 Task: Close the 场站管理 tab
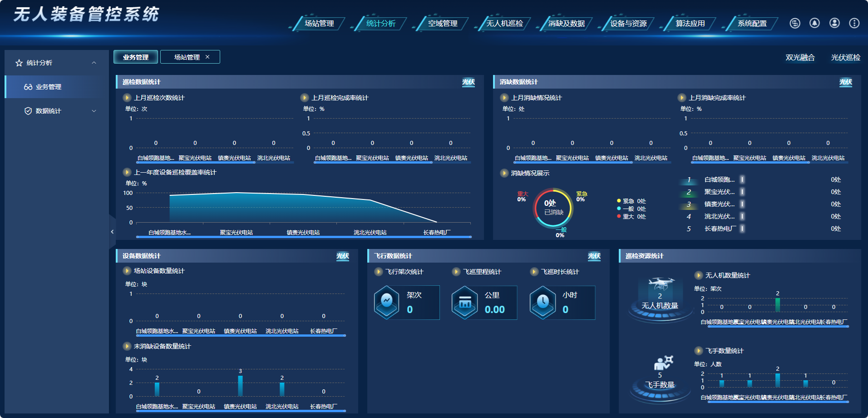click(207, 57)
